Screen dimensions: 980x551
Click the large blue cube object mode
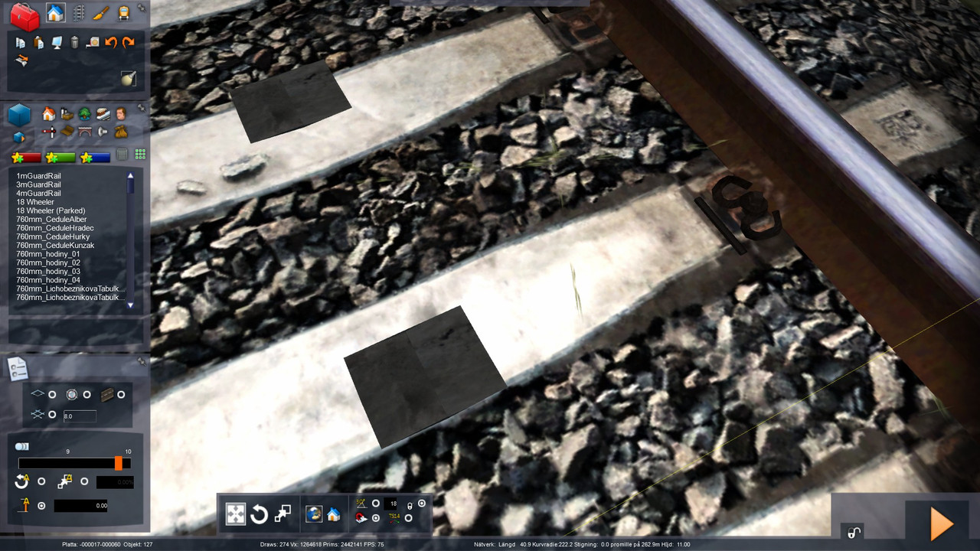click(20, 116)
